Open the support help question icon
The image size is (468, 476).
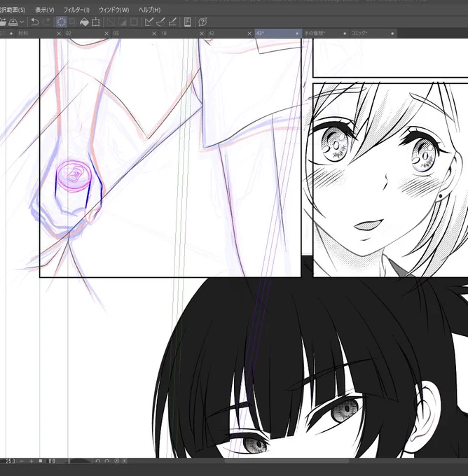tap(202, 22)
